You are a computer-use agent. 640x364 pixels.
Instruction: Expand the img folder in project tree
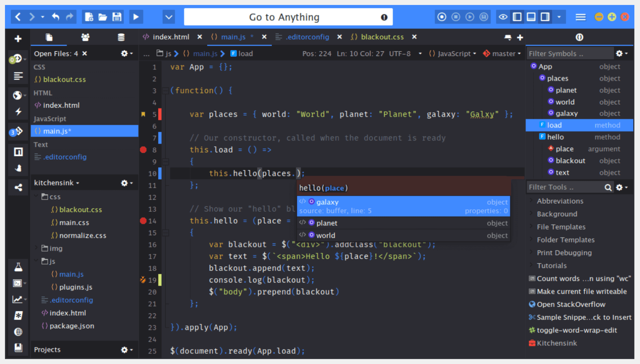click(x=36, y=248)
